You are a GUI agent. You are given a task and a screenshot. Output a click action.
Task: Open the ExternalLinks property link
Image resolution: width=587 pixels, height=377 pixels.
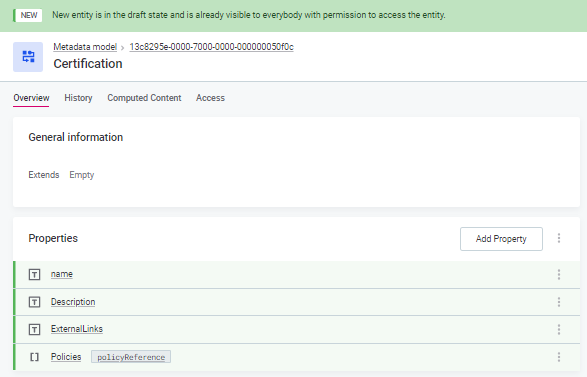click(x=77, y=329)
